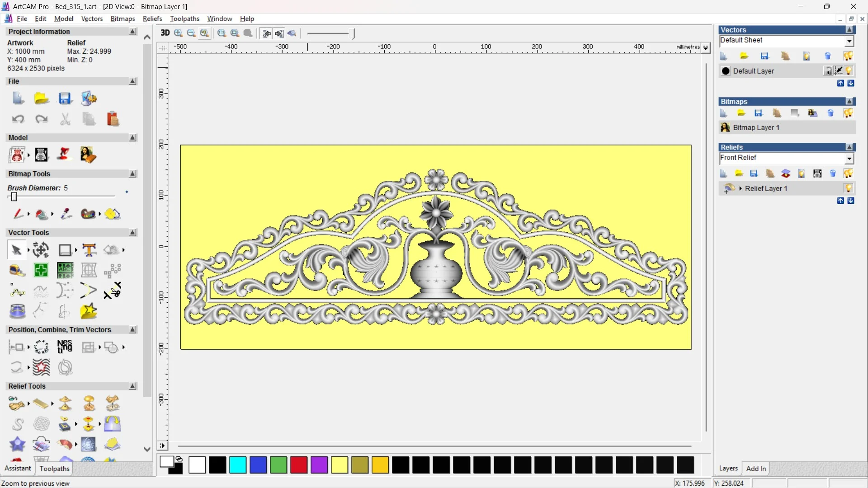The height and width of the screenshot is (488, 868).
Task: Click Zoom In magnifier in view toolbar
Action: (179, 33)
